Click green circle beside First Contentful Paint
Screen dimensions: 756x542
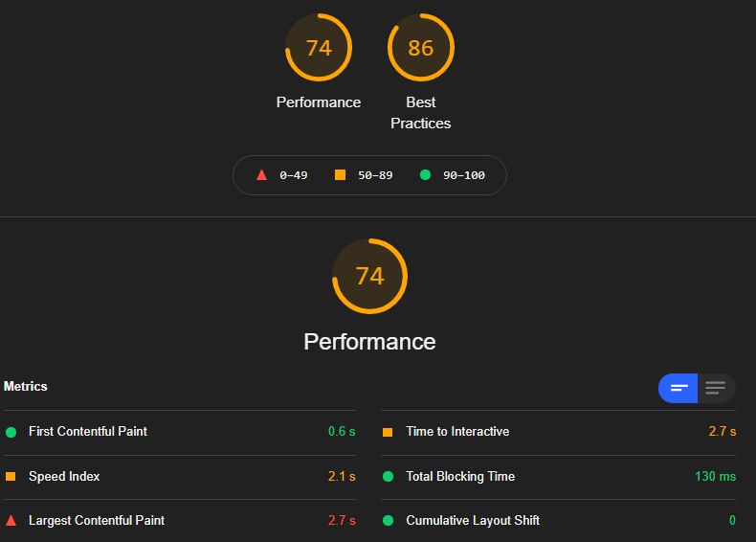coord(11,432)
